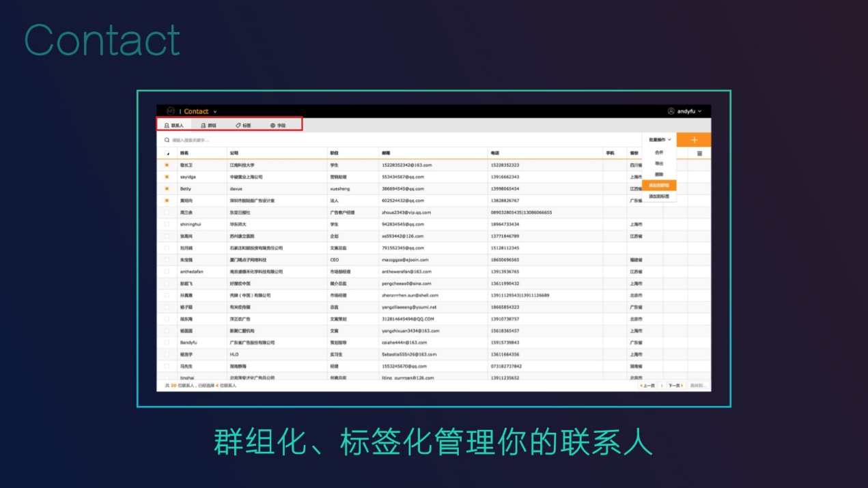Check the checkbox for contact shininghui
Viewport: 868px width, 488px height.
(x=167, y=224)
